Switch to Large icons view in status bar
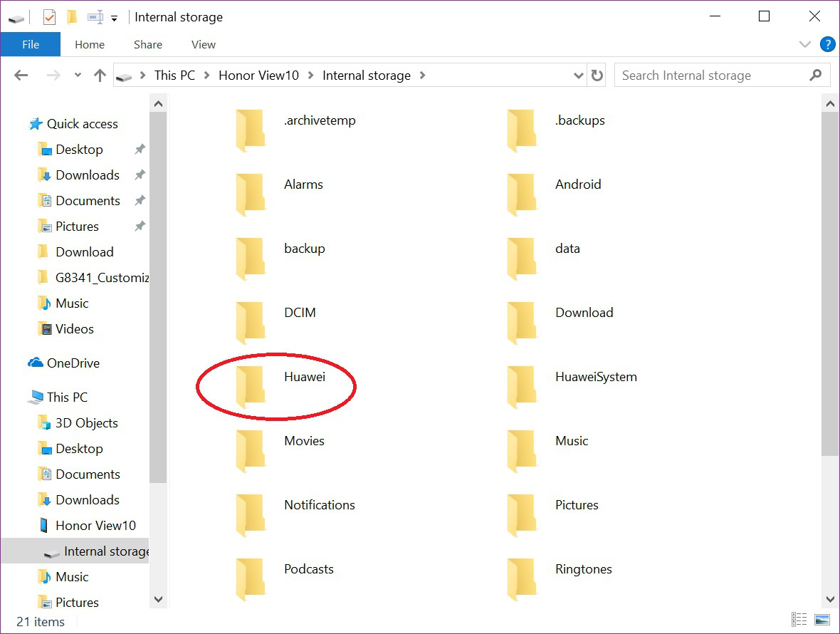Image resolution: width=840 pixels, height=634 pixels. (821, 620)
